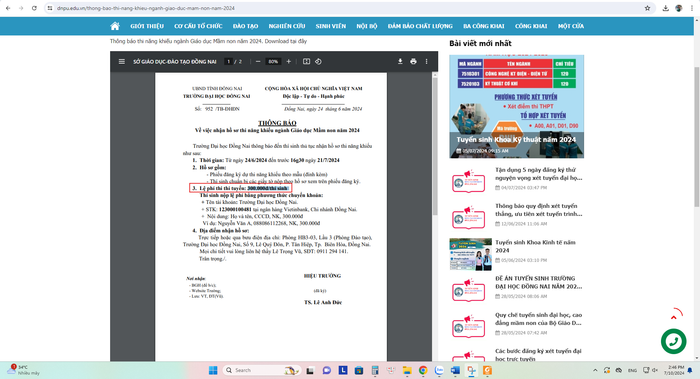
Task: Open File Explorer from the taskbar
Action: click(407, 370)
